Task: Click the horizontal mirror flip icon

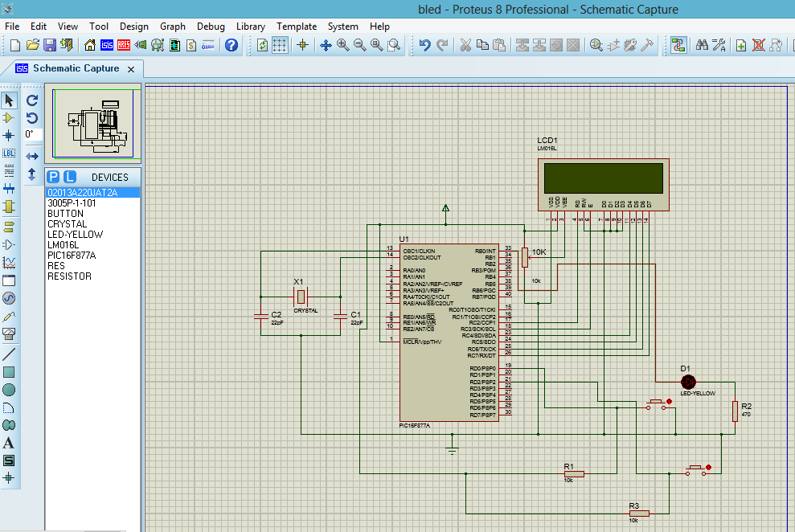Action: tap(32, 155)
